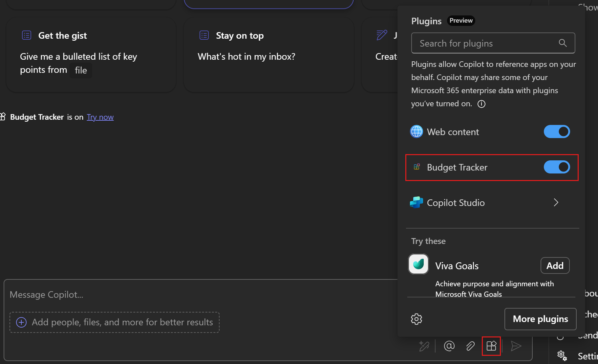Toggle the Budget Tracker switch off
Image resolution: width=598 pixels, height=364 pixels.
(557, 167)
